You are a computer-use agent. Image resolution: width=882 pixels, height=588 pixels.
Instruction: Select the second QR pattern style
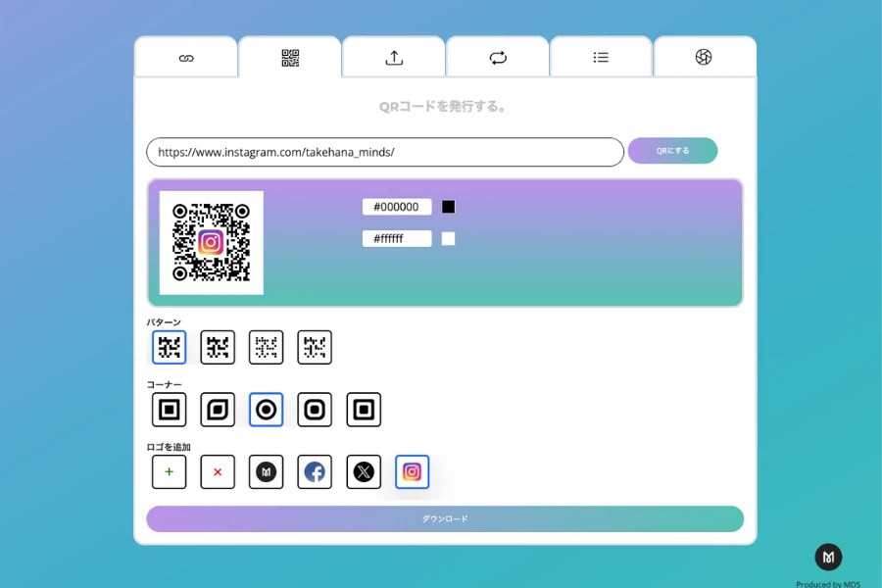pyautogui.click(x=218, y=347)
